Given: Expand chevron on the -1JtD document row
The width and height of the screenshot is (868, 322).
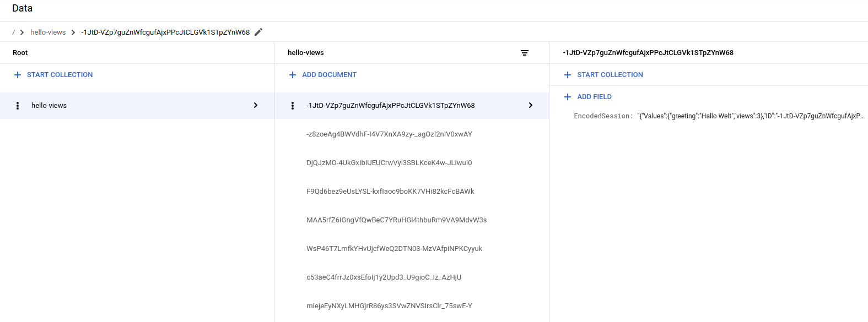Looking at the screenshot, I should [x=531, y=105].
